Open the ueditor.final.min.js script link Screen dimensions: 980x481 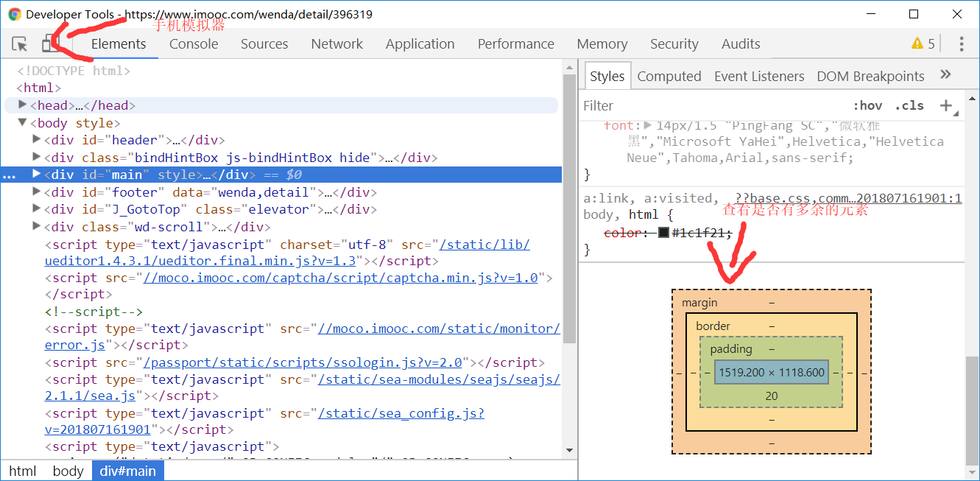tap(287, 253)
